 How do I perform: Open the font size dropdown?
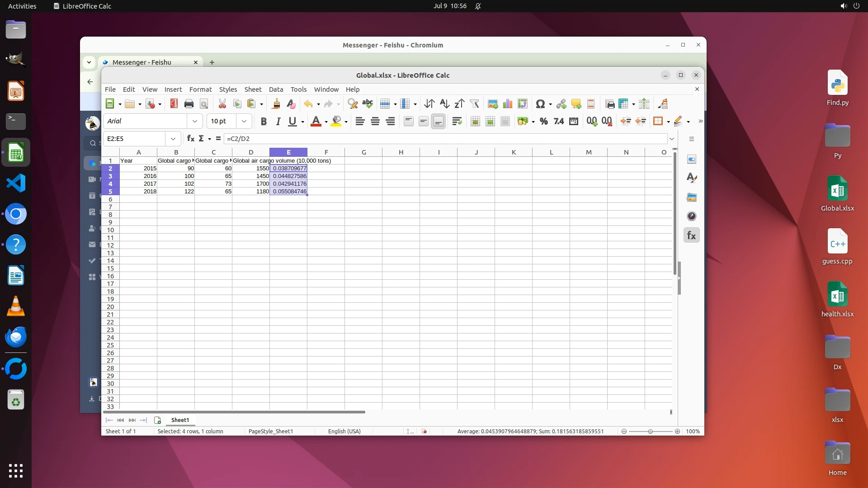[x=244, y=121]
